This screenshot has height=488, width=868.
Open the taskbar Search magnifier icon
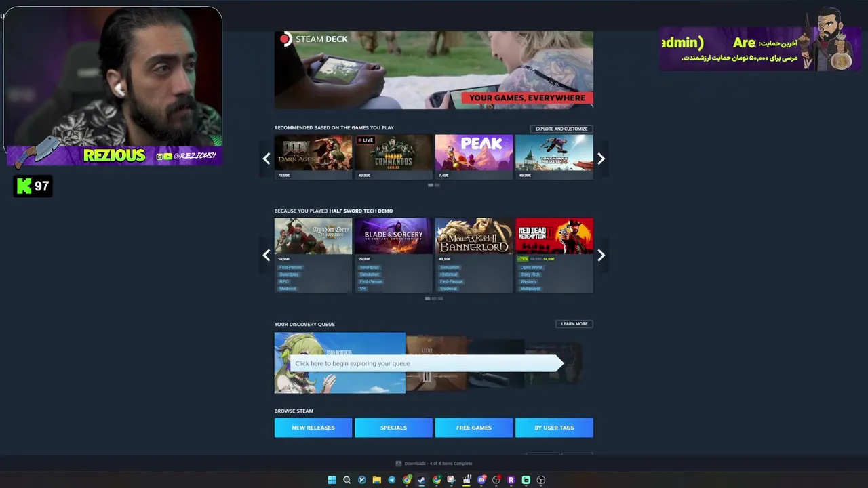347,480
